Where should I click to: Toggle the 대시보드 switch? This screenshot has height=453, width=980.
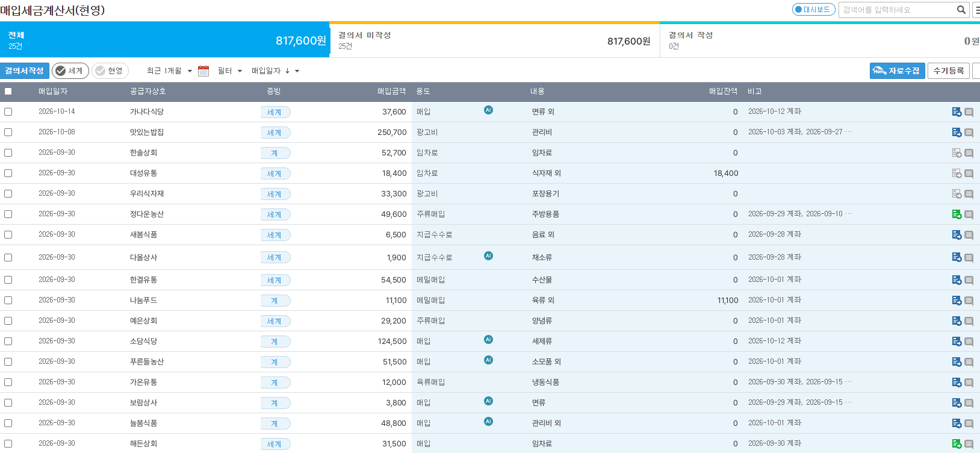(813, 10)
